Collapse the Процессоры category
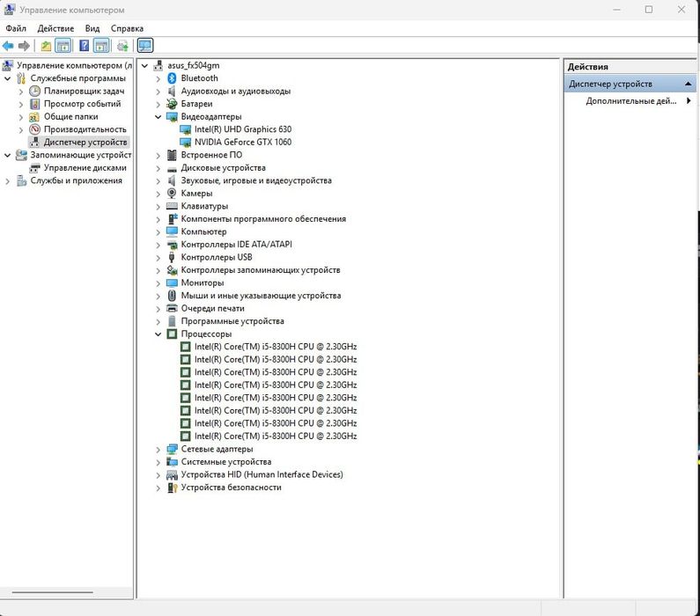Image resolution: width=700 pixels, height=616 pixels. coord(158,334)
